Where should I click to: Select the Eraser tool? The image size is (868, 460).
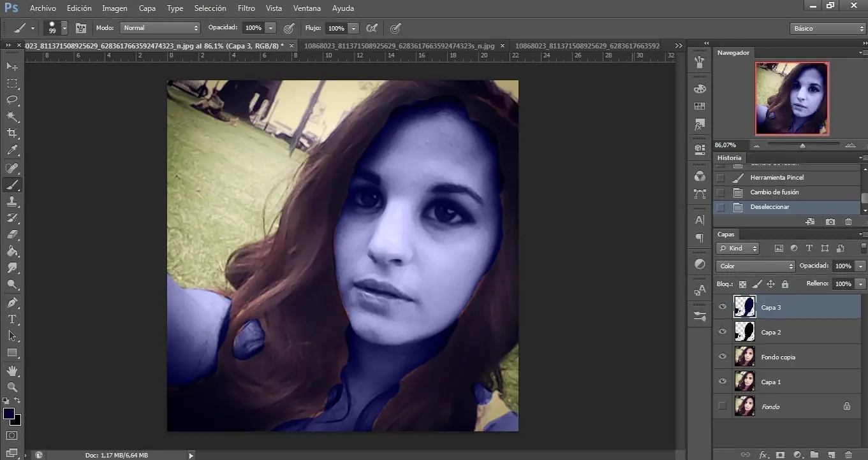coord(12,234)
